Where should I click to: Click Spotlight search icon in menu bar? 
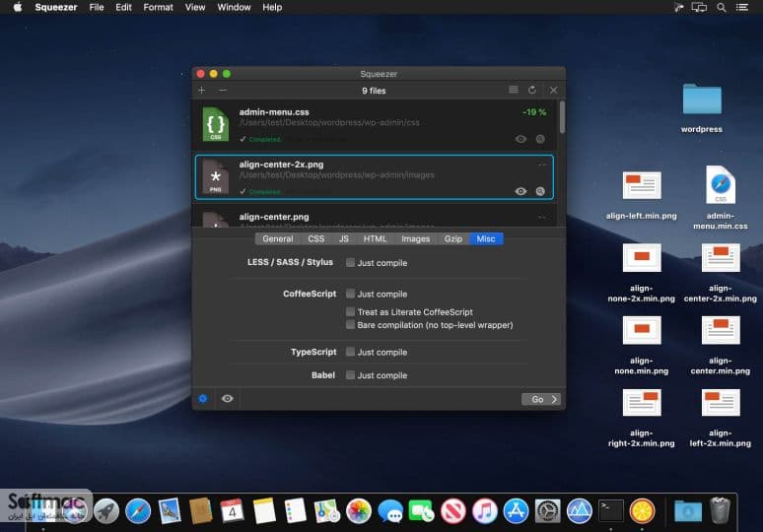click(x=722, y=7)
